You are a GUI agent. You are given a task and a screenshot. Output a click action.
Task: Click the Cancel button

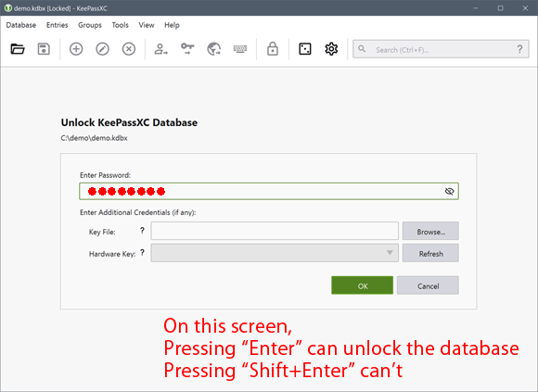tap(428, 285)
